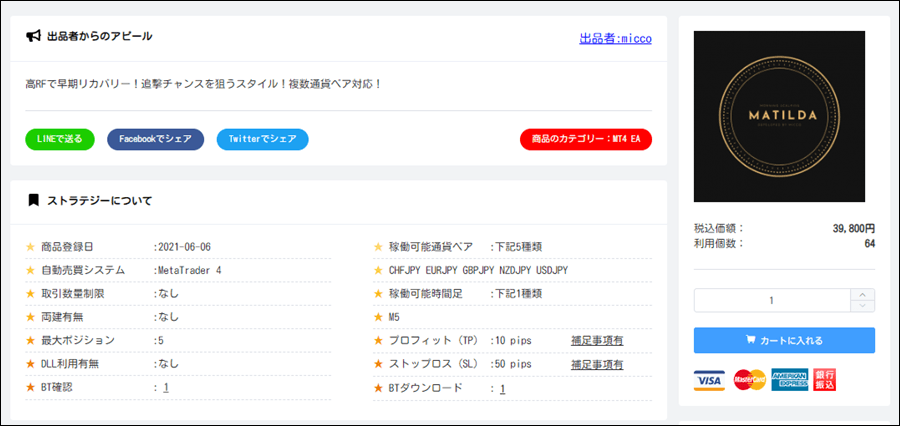Open the ストップロス（SL） 補足事項有 link
This screenshot has width=900, height=426.
(x=597, y=365)
